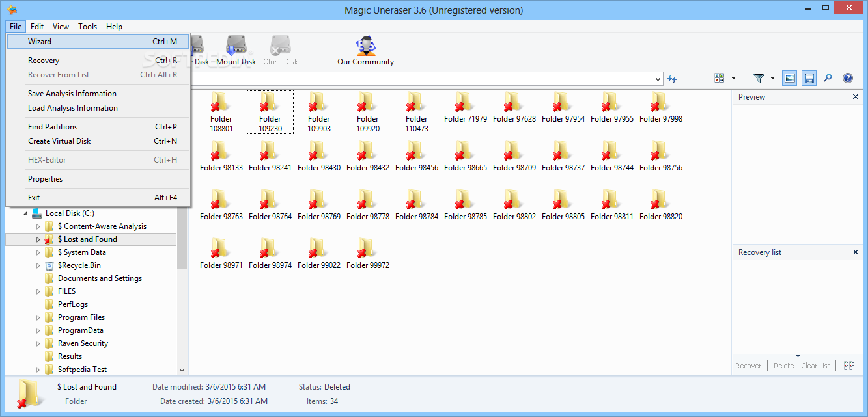Toggle the Preview panel picture icon
Image resolution: width=868 pixels, height=417 pixels.
pyautogui.click(x=789, y=78)
